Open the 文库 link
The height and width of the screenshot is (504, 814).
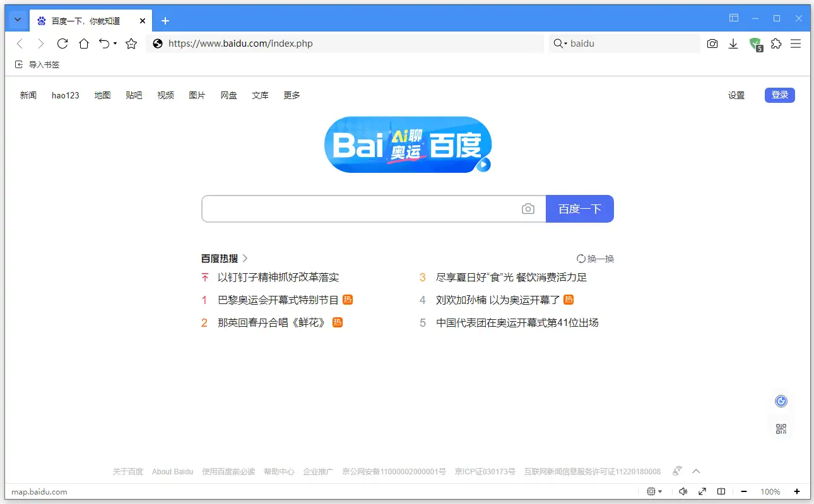260,95
